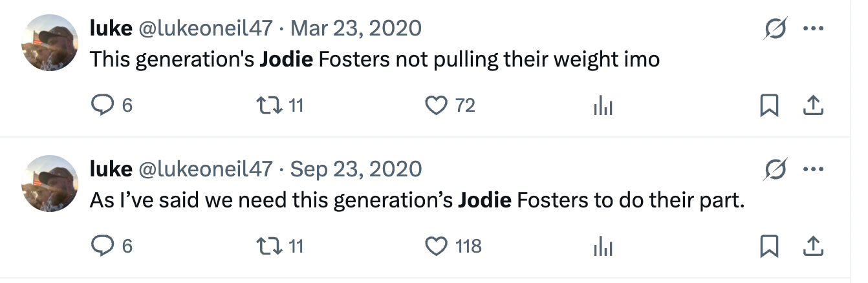This screenshot has width=868, height=283.
Task: Open the Sep 23, 2020 timestamp link
Action: click(x=356, y=169)
